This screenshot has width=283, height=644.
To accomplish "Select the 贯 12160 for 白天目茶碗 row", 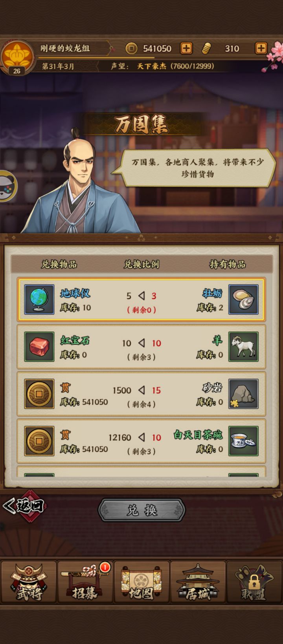I will pos(141,441).
